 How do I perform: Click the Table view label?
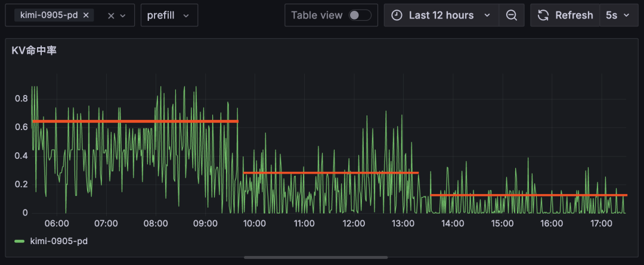click(317, 16)
